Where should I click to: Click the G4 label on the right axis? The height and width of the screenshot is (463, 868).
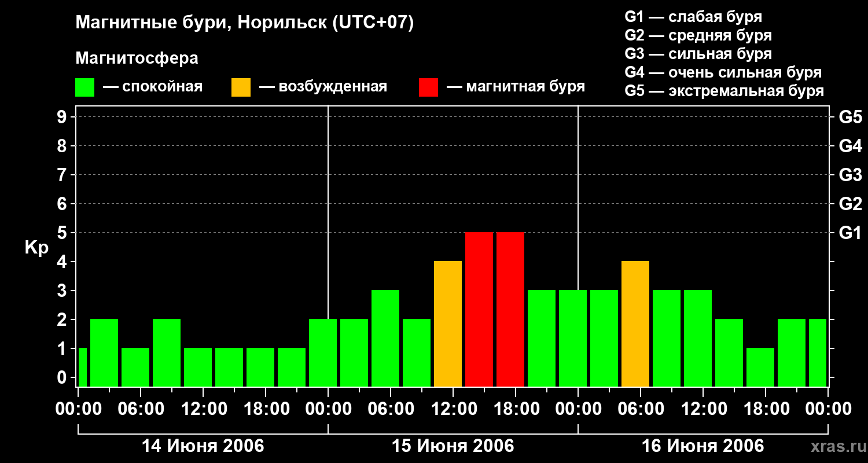click(850, 146)
